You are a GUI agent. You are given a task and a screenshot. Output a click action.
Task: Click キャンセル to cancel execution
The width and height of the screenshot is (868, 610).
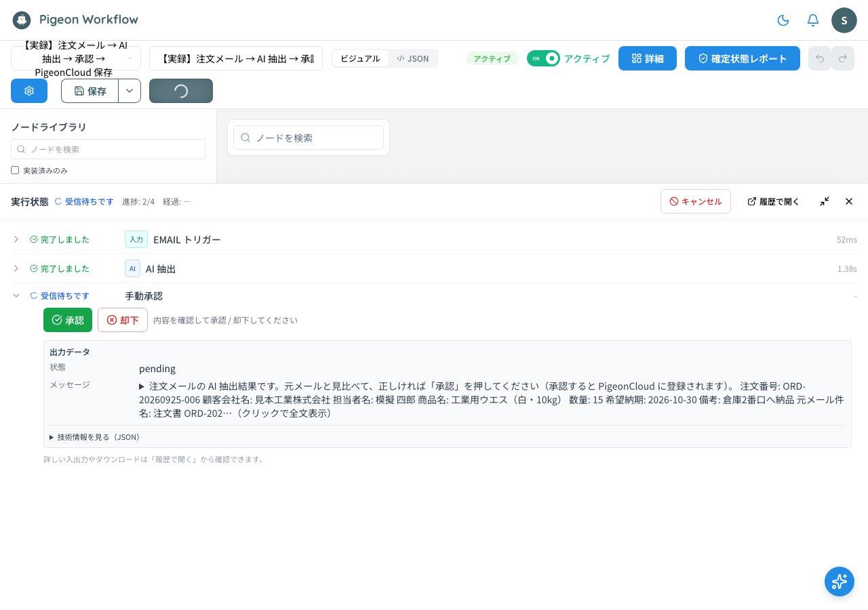click(696, 201)
